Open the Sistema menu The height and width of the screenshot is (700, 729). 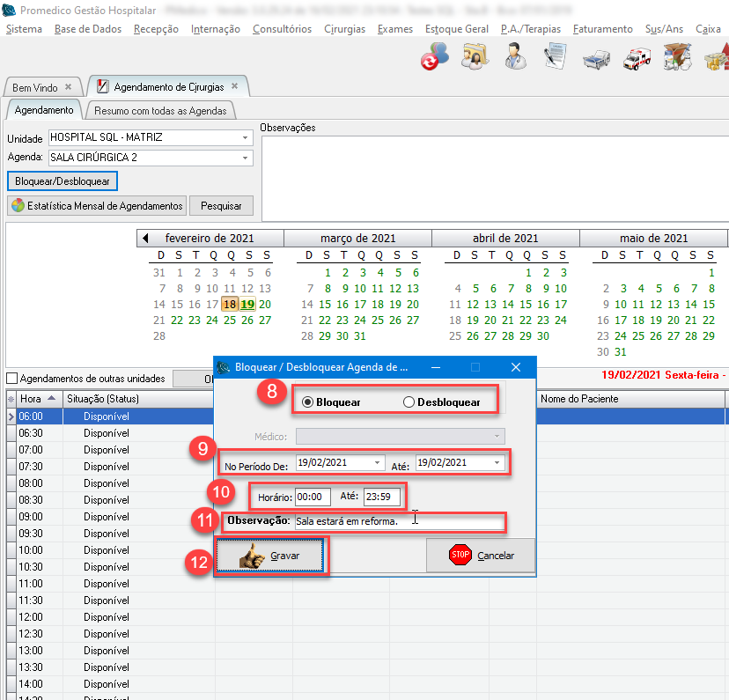coord(24,29)
